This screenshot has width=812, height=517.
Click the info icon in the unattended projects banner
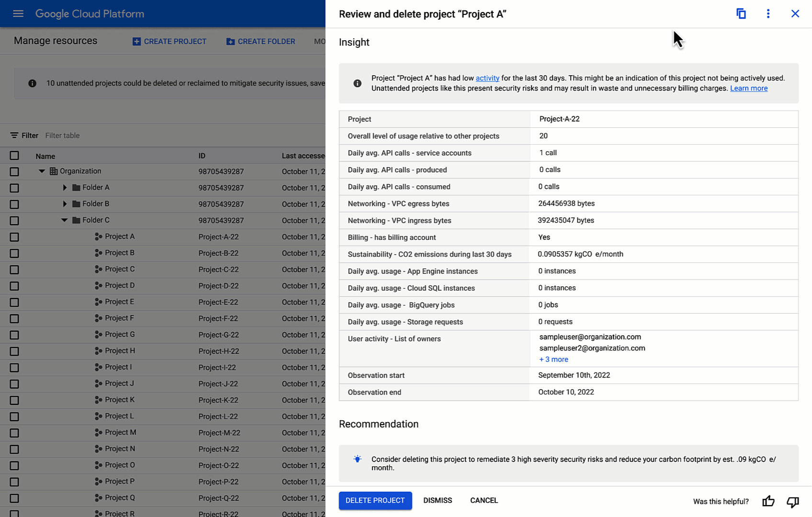32,83
